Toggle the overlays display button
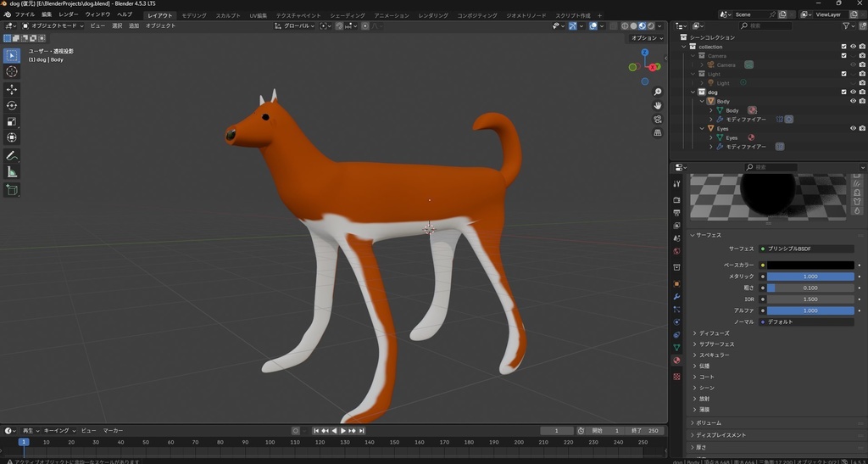Screen dimensions: 868x464 tap(593, 26)
